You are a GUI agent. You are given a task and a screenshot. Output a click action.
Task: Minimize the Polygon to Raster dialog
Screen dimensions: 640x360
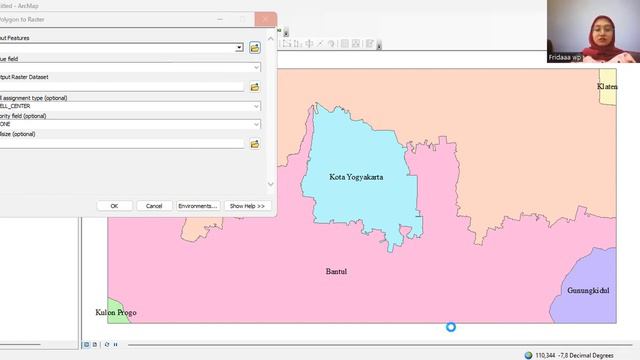220,19
